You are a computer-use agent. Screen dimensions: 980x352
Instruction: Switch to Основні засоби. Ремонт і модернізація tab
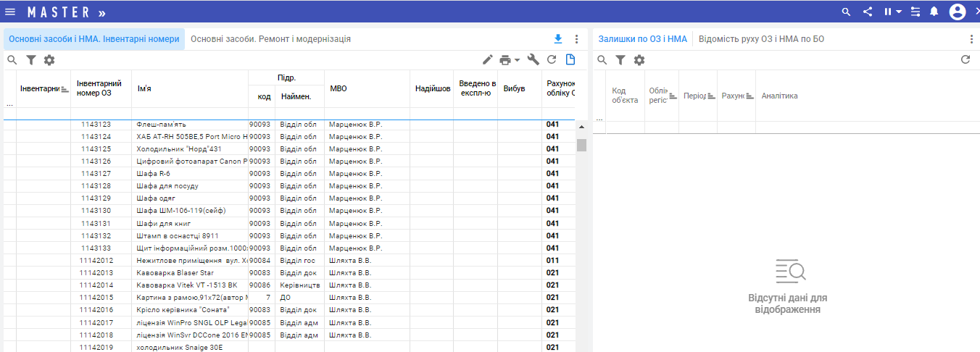[x=270, y=39]
